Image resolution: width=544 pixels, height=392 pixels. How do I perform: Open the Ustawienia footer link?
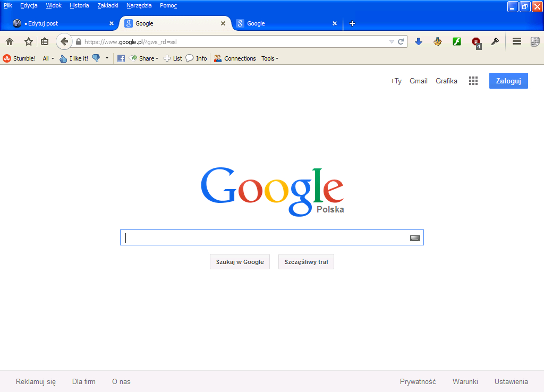512,381
